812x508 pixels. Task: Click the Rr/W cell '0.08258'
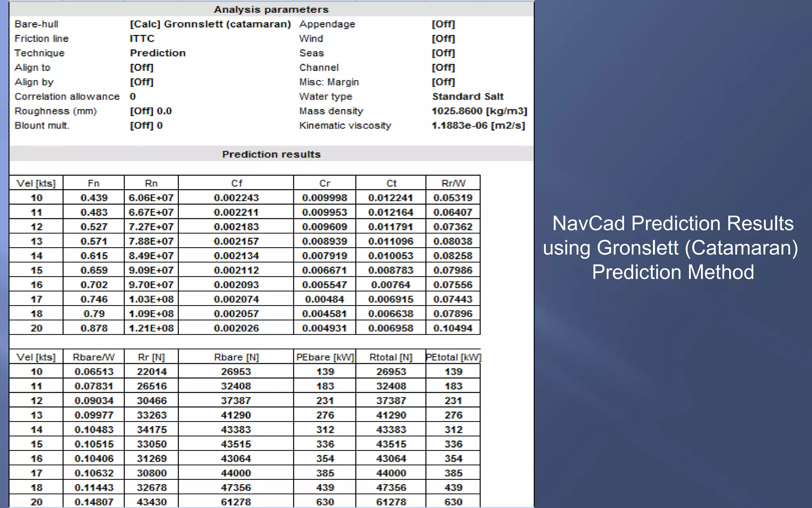coord(453,256)
